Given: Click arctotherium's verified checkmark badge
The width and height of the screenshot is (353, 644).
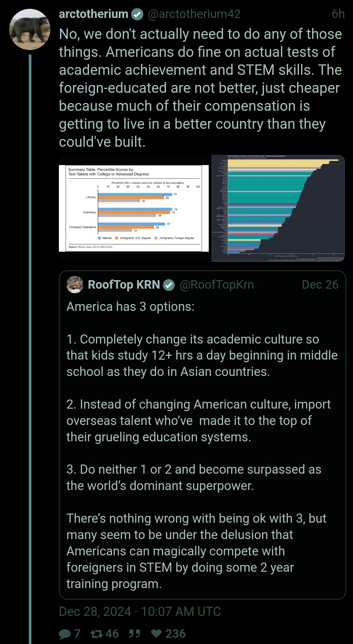Looking at the screenshot, I should (137, 14).
